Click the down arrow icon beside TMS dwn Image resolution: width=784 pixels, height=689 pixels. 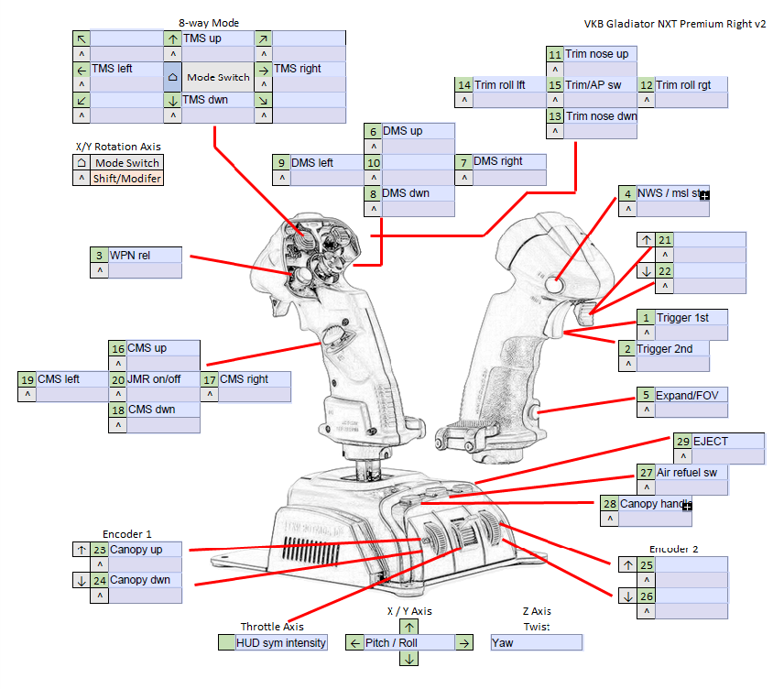[x=172, y=100]
